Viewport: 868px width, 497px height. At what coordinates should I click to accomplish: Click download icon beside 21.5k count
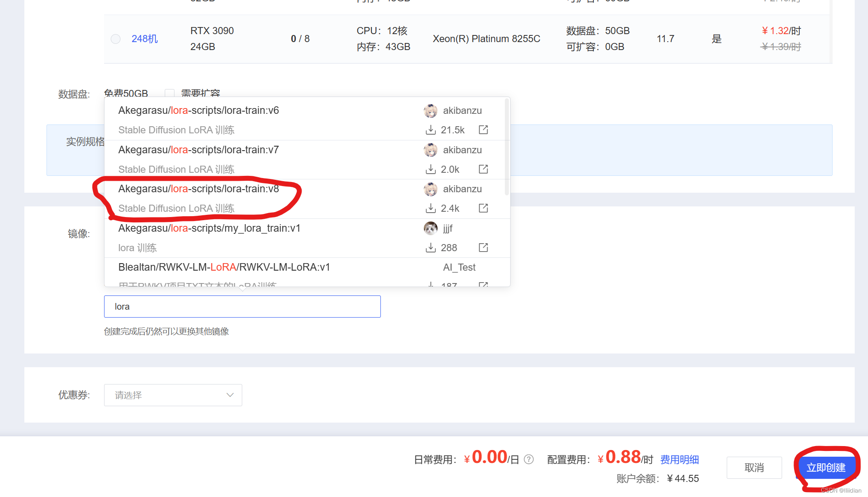[x=430, y=130]
